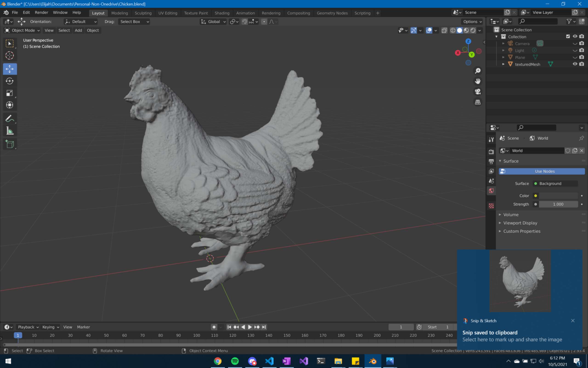Activate the Transform tool
The width and height of the screenshot is (588, 368).
(10, 105)
